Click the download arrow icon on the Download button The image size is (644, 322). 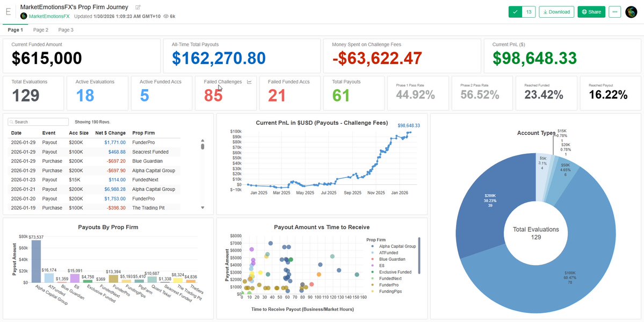(x=544, y=11)
